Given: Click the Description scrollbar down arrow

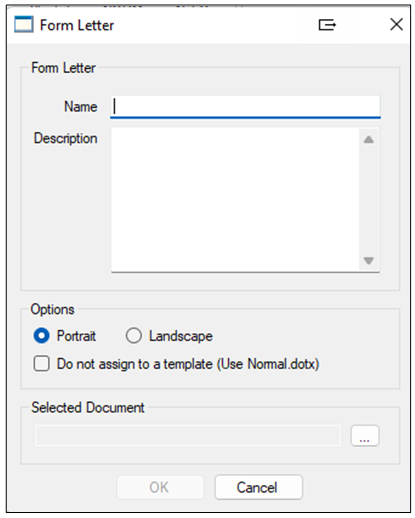Looking at the screenshot, I should (368, 260).
